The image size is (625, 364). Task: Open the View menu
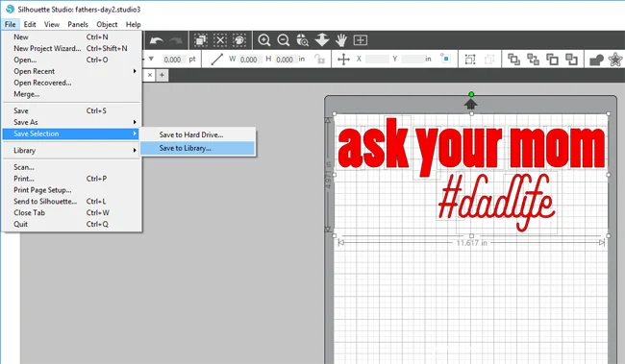click(x=52, y=24)
